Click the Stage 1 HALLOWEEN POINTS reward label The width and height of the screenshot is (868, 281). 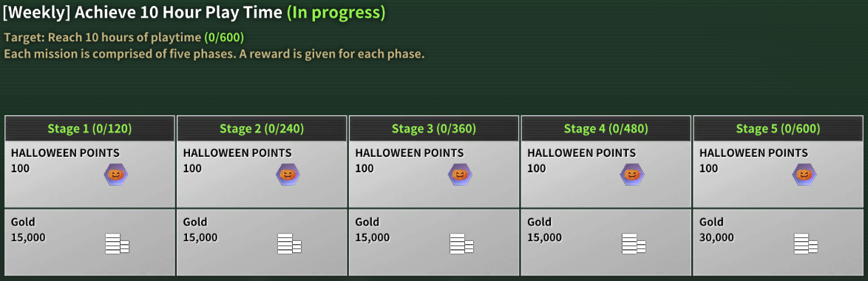(65, 153)
